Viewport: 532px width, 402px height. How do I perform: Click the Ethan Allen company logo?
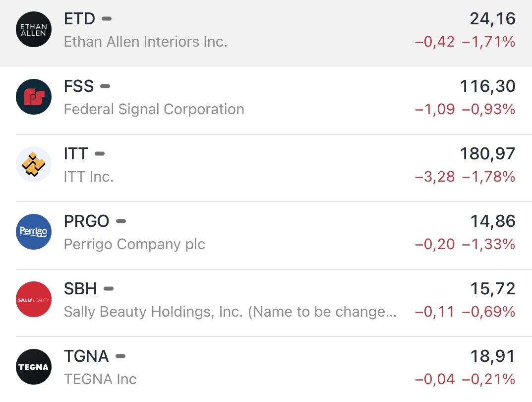[x=34, y=29]
